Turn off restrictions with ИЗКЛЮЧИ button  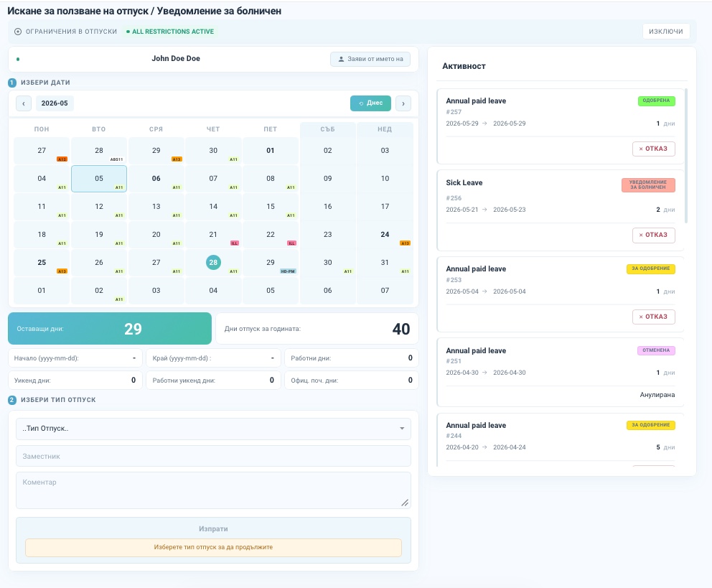click(665, 32)
